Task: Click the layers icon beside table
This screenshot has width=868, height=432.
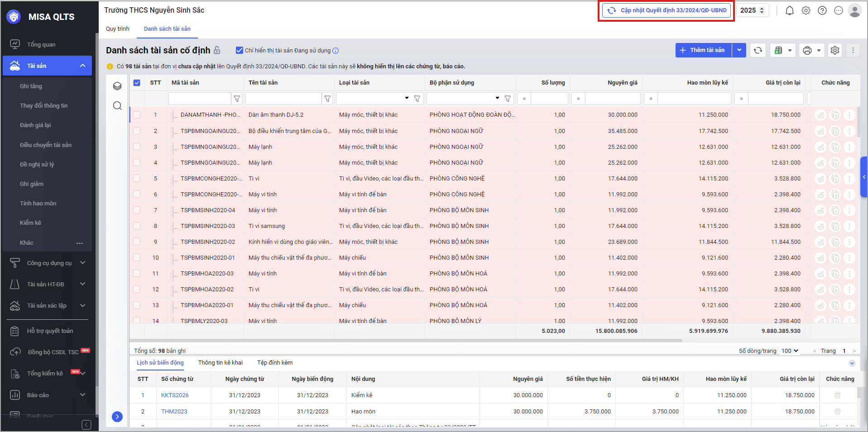Action: pyautogui.click(x=117, y=86)
